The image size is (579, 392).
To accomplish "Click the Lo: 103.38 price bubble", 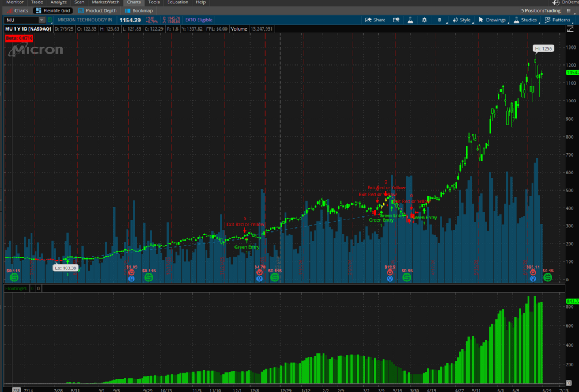I will (x=66, y=268).
